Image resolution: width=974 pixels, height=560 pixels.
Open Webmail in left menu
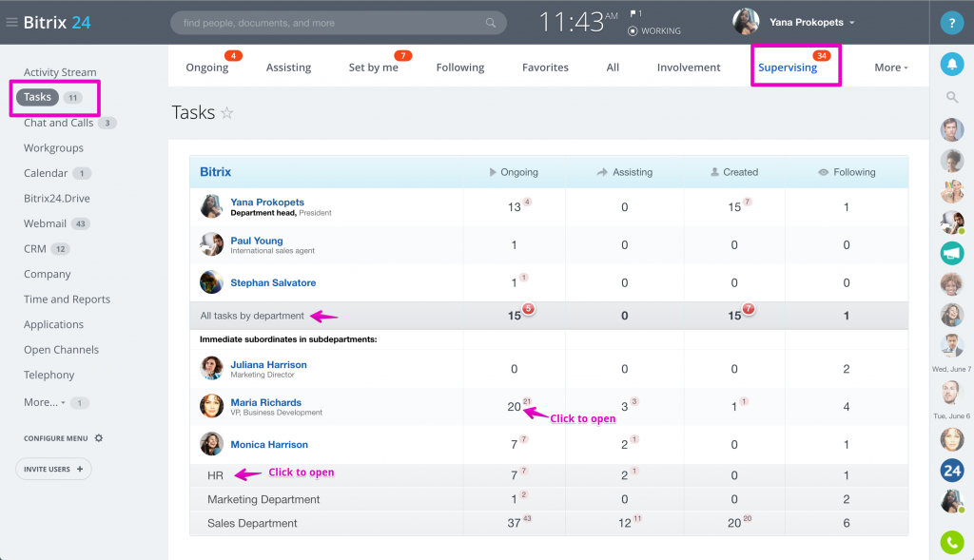tap(45, 223)
